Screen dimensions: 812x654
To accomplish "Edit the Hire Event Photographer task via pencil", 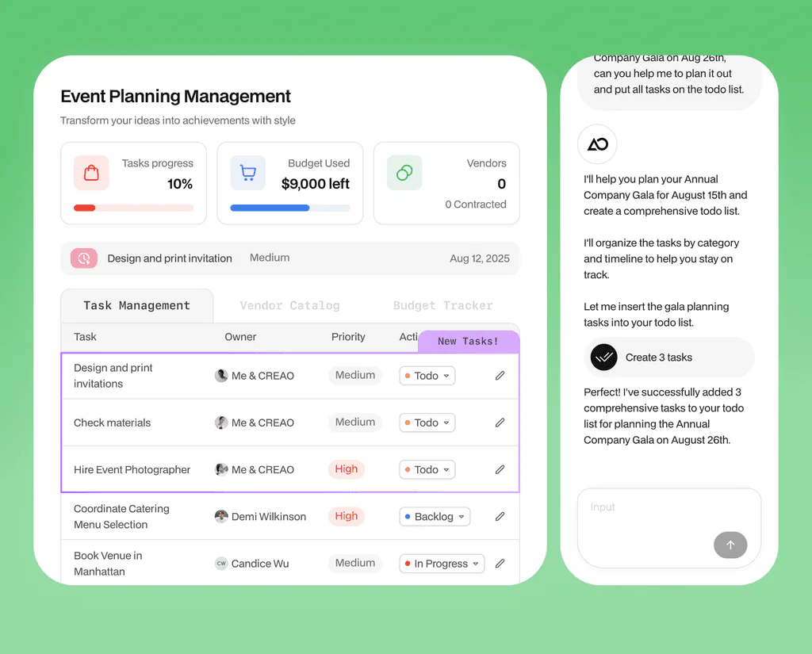I will (500, 469).
